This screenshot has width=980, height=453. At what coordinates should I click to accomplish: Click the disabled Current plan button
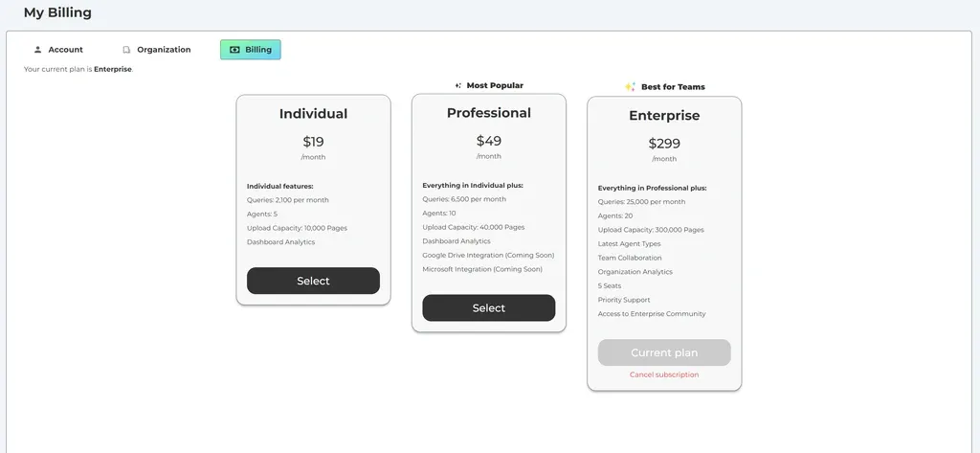pos(664,352)
